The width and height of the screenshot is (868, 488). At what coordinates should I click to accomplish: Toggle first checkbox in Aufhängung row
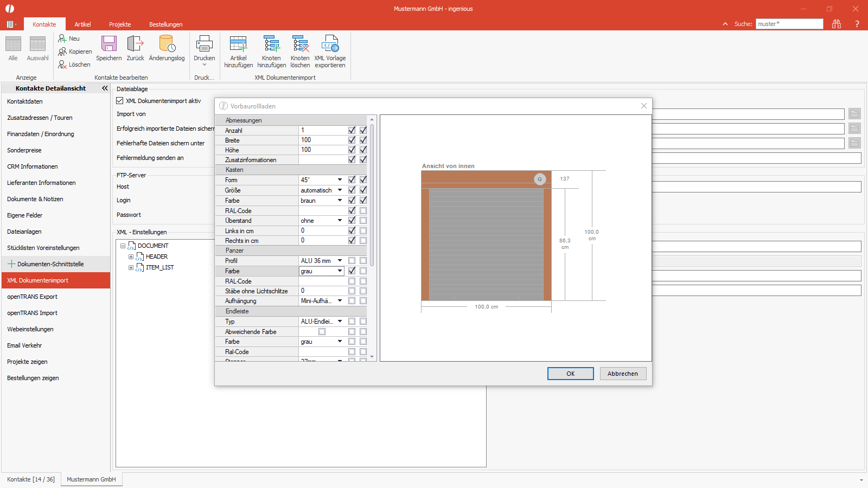pyautogui.click(x=352, y=301)
